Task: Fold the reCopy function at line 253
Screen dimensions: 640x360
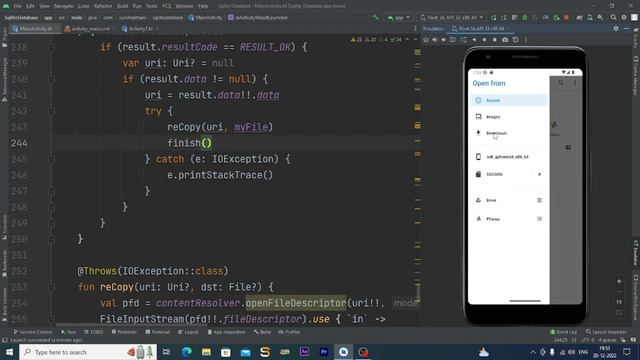Action: [51, 287]
